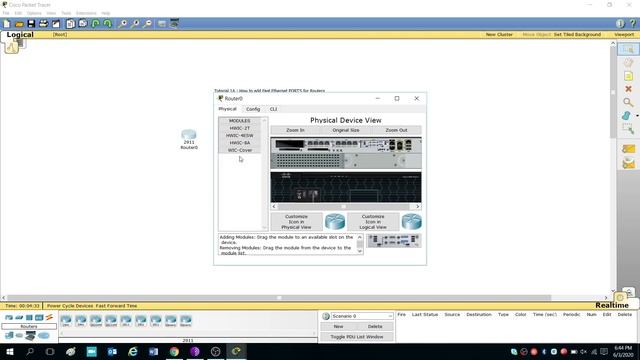Click Toggle PDU List Window
Image resolution: width=640 pixels, height=360 pixels.
[x=357, y=337]
